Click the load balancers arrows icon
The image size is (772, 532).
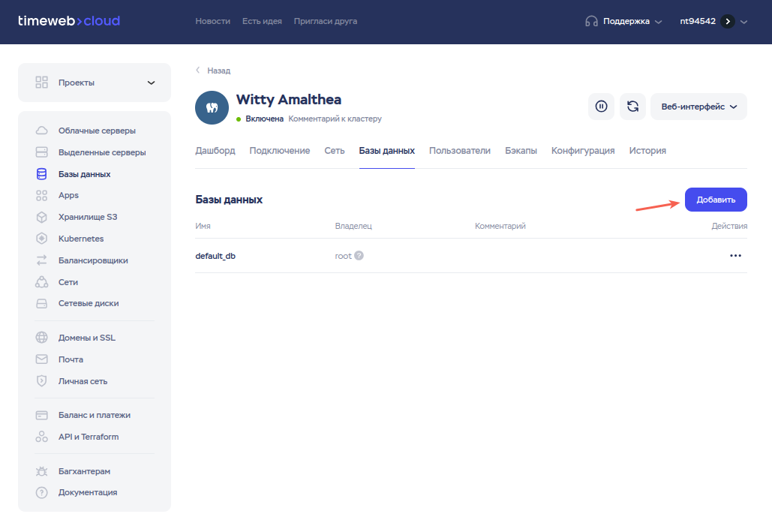42,260
